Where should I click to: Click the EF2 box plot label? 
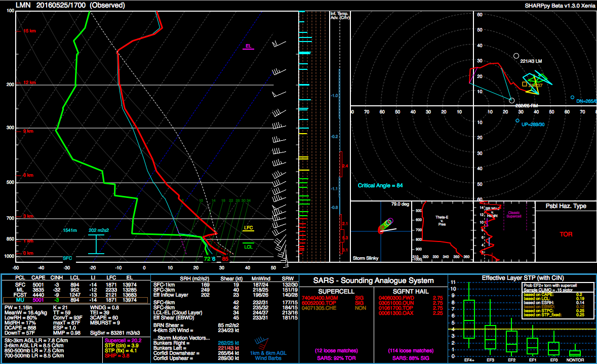coord(511,360)
